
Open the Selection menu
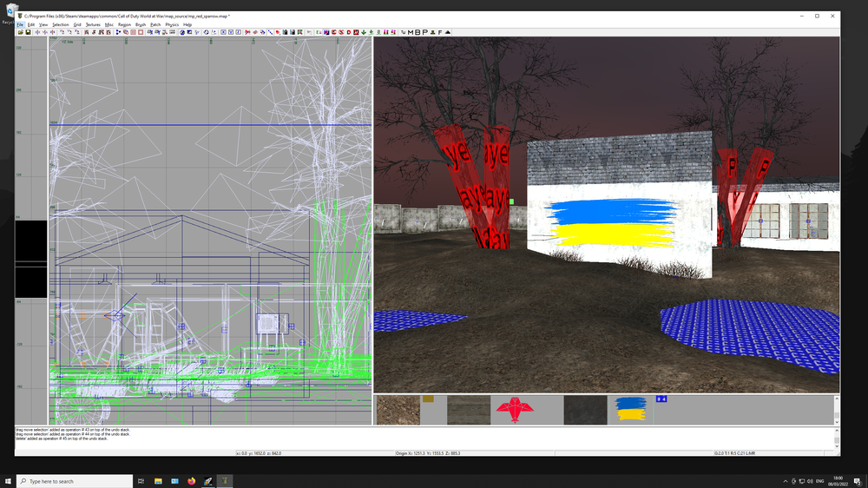pyautogui.click(x=61, y=24)
